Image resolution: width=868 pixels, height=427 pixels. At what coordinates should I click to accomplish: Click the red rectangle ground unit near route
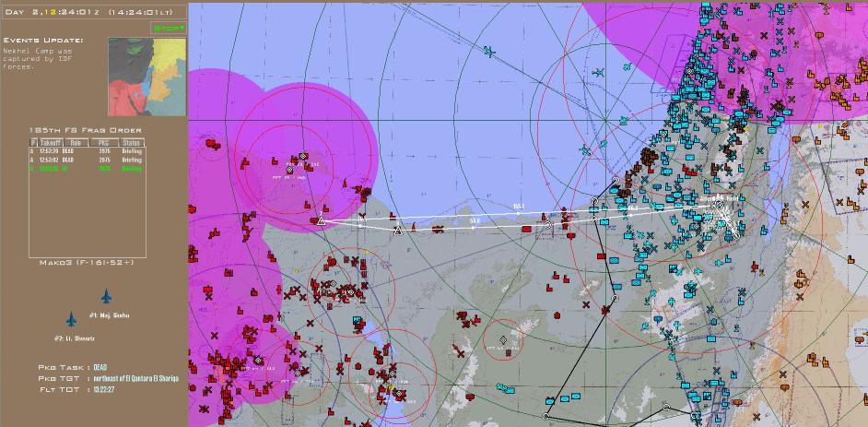tap(526, 229)
